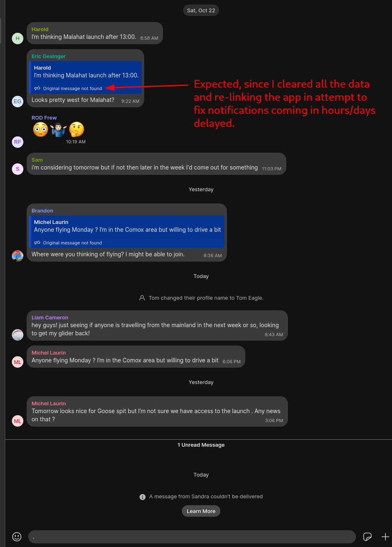Click the Learn More button
Viewport: 392px width, 547px height.
tap(201, 511)
